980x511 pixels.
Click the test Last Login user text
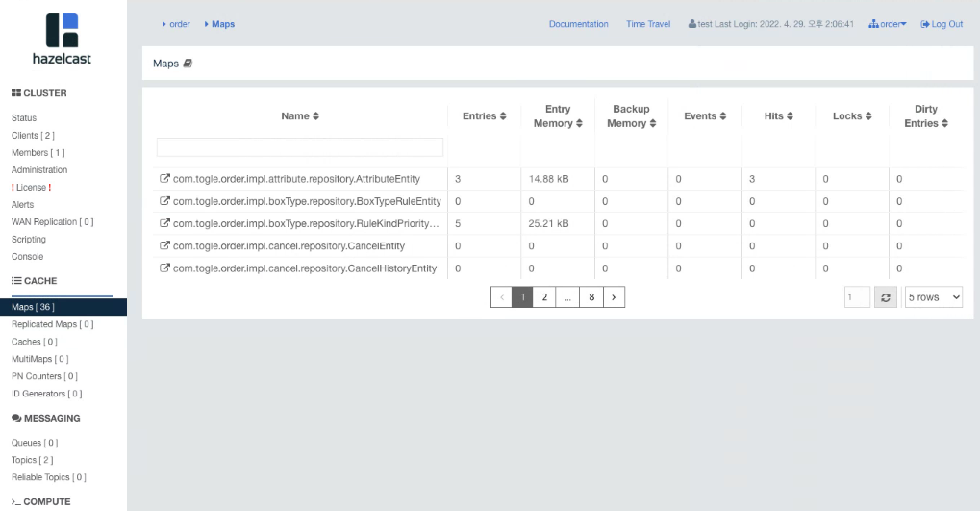[x=771, y=24]
